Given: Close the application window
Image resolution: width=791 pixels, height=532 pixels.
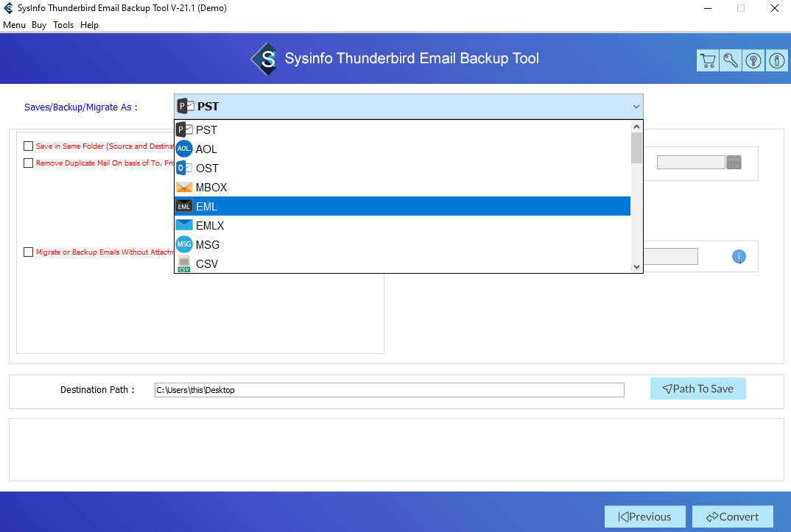Looking at the screenshot, I should [x=774, y=8].
